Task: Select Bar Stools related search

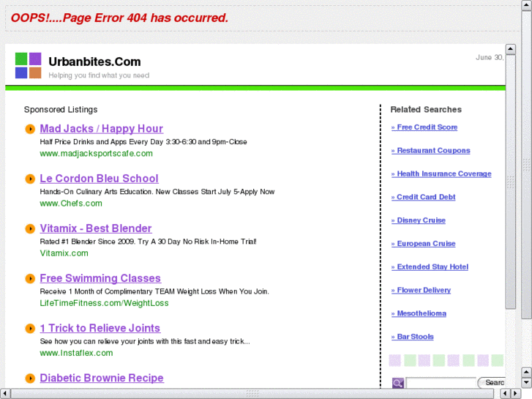Action: click(412, 337)
